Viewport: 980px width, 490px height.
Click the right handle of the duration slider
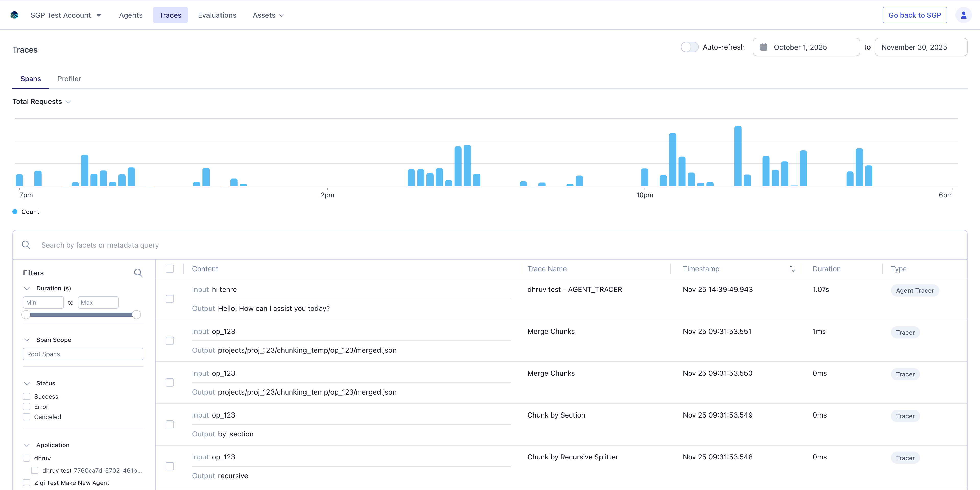point(136,315)
